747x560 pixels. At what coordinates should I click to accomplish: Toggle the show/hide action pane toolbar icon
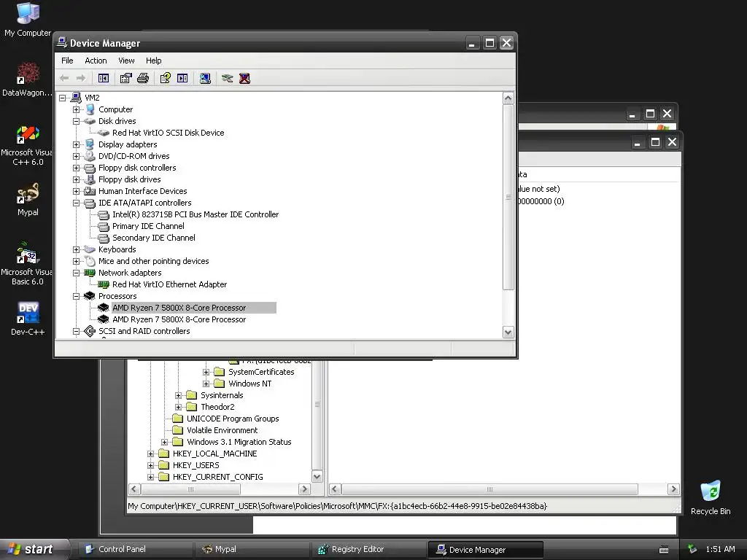coord(182,78)
